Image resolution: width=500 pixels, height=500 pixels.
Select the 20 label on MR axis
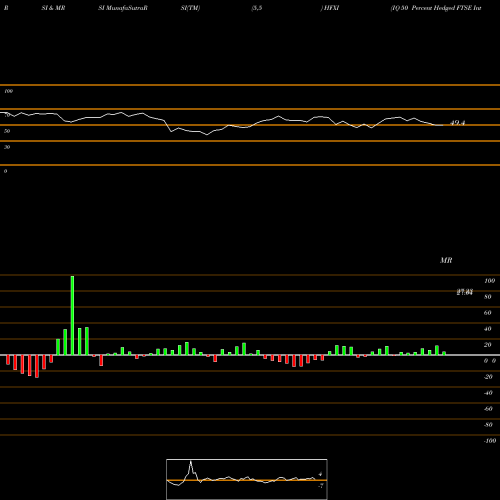(x=488, y=345)
